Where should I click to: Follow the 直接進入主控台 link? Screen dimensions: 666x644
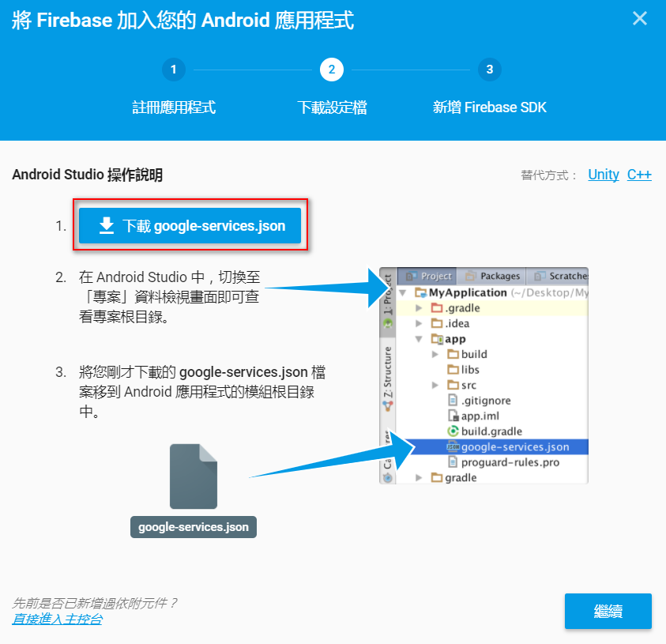[57, 619]
